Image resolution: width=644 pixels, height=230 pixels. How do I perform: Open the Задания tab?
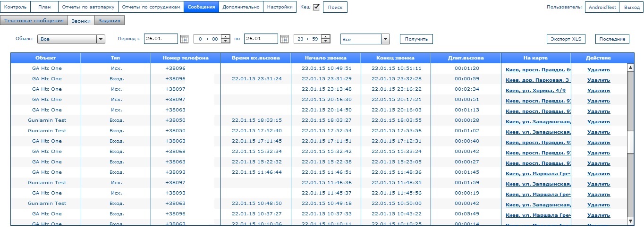pyautogui.click(x=110, y=20)
